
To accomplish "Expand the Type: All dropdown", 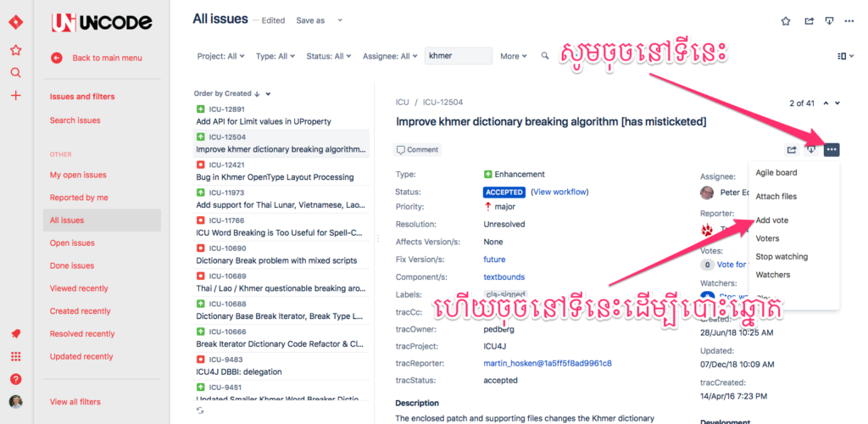I will (275, 56).
